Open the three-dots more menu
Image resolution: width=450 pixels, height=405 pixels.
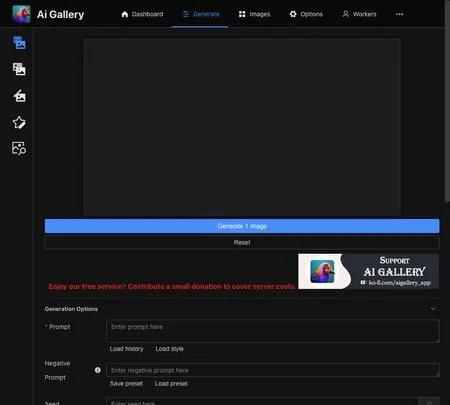tap(399, 14)
